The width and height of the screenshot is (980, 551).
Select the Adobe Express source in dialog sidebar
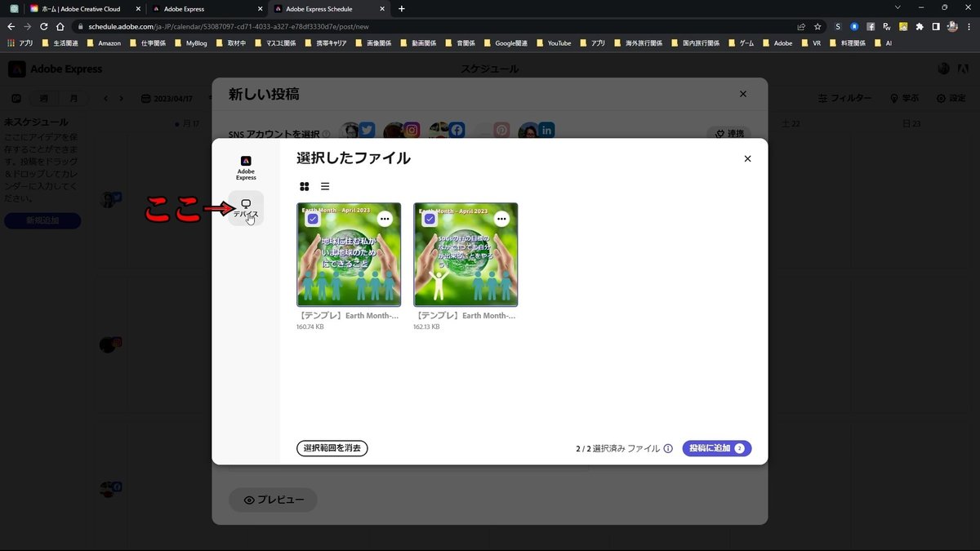(x=246, y=167)
